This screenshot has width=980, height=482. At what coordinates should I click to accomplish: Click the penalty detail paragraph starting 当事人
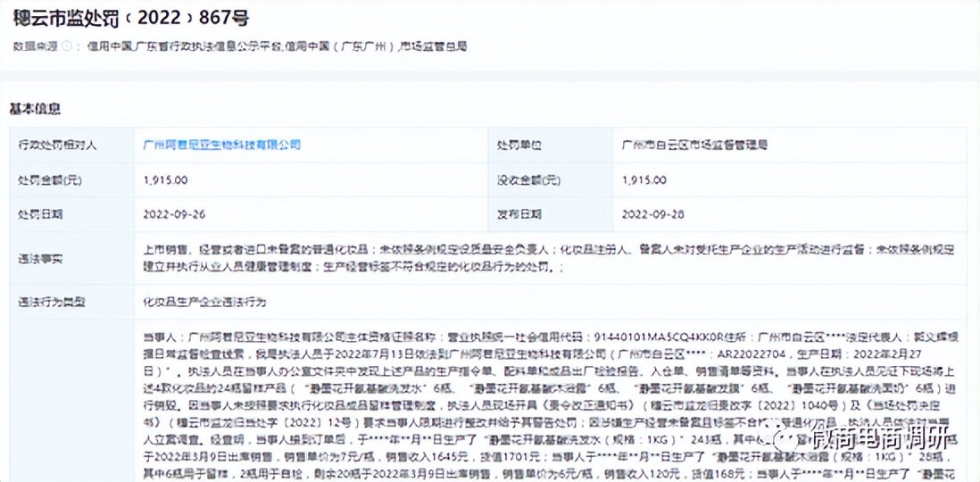tap(550, 406)
